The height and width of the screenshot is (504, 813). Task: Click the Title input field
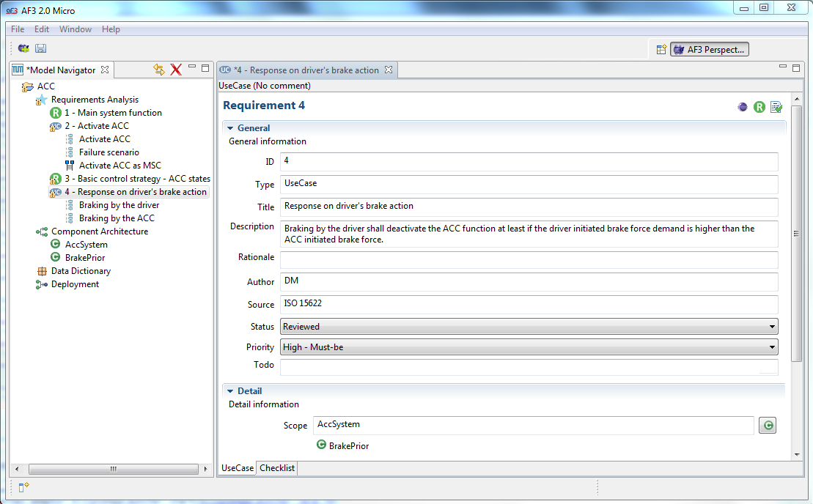(529, 207)
